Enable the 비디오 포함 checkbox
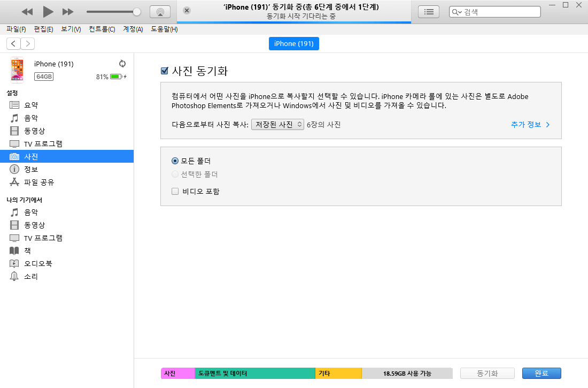Screen dimensions: 588x388 point(175,191)
